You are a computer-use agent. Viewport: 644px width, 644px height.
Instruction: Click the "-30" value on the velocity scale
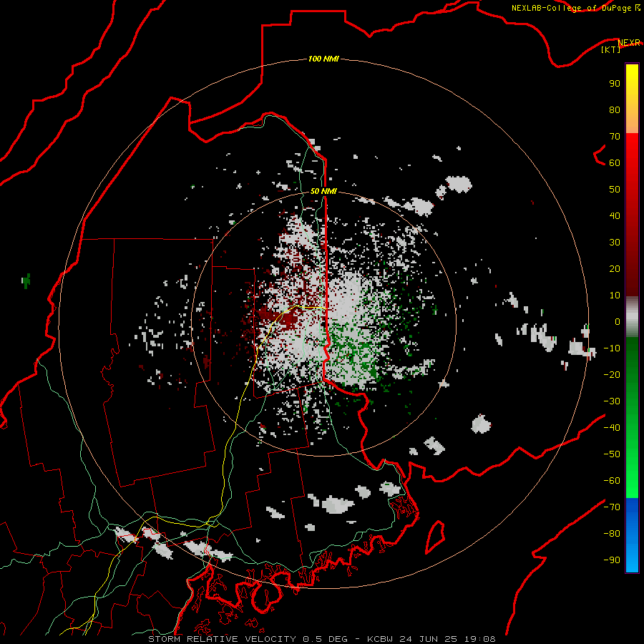tap(612, 401)
